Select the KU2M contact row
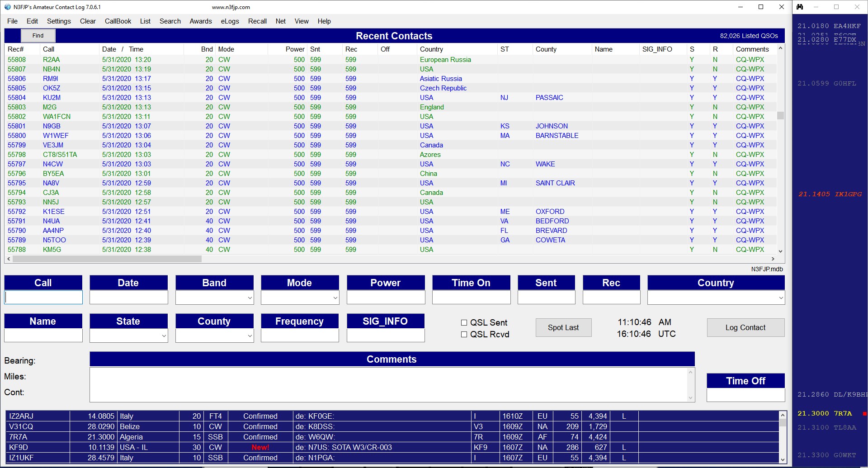This screenshot has height=468, width=868. coord(391,98)
